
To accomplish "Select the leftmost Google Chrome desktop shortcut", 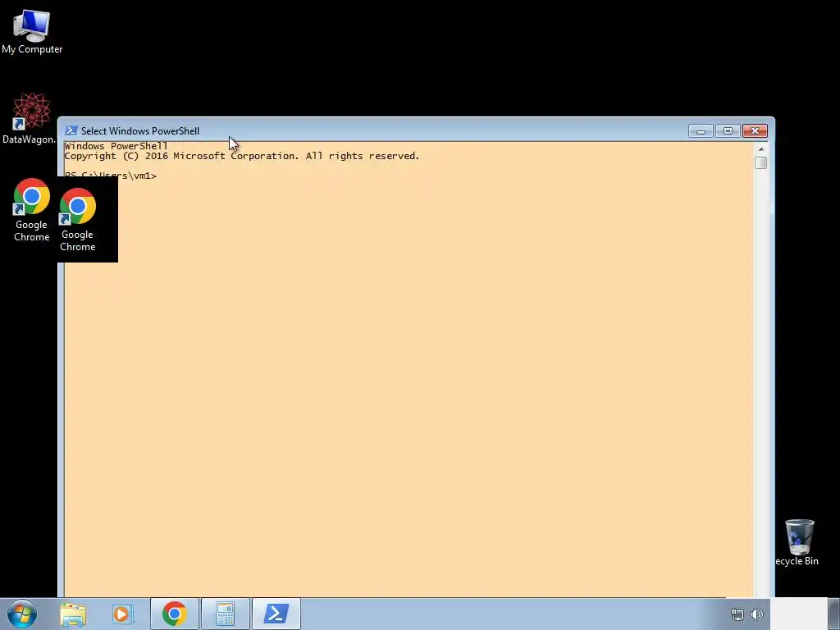I will 32,210.
